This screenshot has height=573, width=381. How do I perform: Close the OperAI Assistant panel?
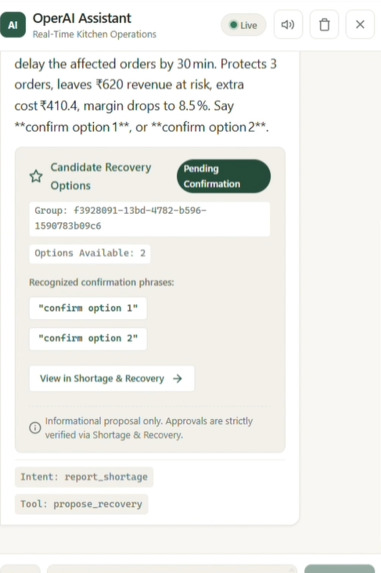(360, 24)
